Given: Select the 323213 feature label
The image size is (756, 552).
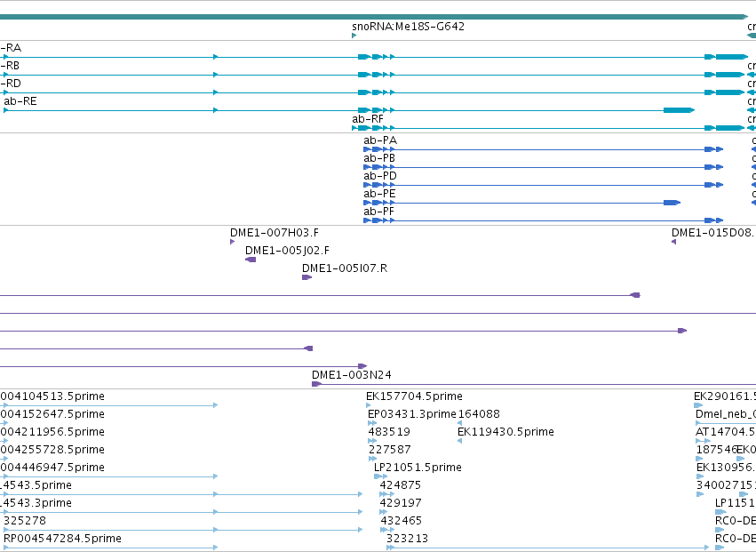Looking at the screenshot, I should coord(407,539).
